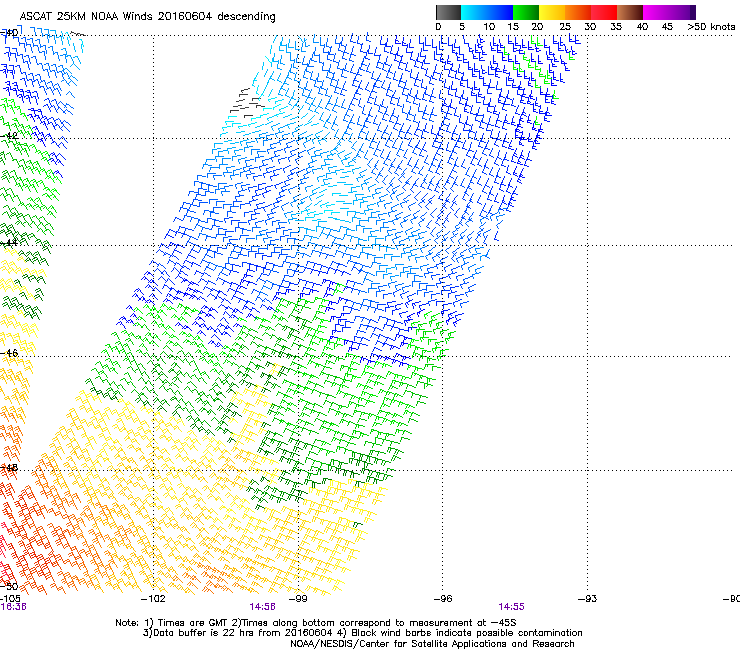Click the latitude label '-46'
This screenshot has height=650, width=740.
pyautogui.click(x=9, y=353)
